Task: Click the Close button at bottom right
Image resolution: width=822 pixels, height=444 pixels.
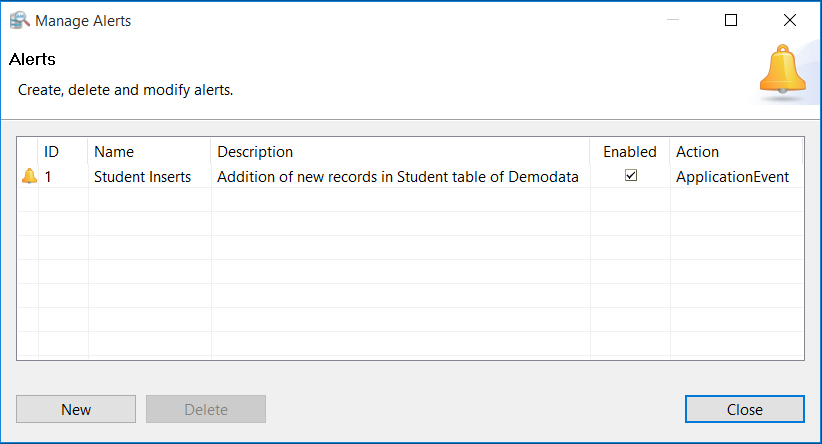Action: pos(744,409)
